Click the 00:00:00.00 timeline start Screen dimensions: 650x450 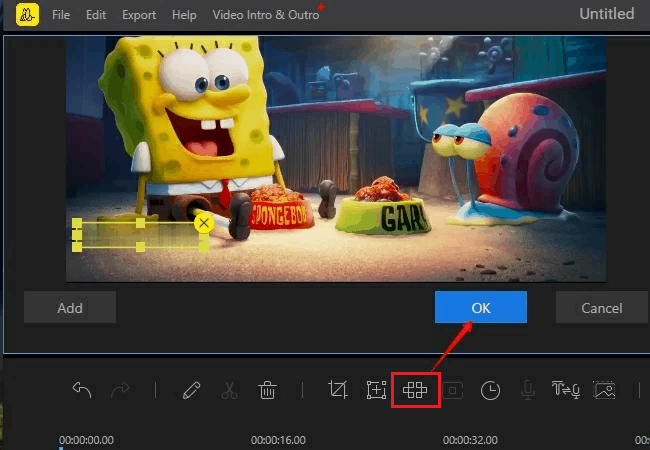click(86, 440)
